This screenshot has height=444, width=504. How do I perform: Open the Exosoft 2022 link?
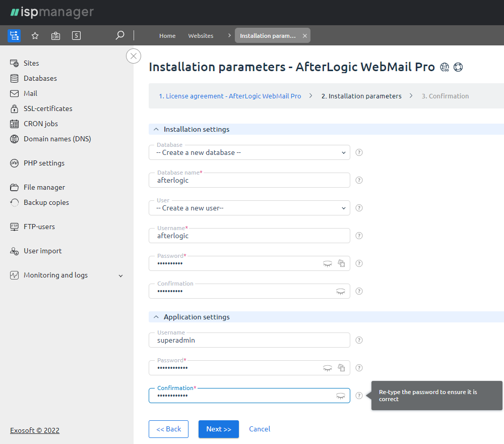[x=34, y=430]
